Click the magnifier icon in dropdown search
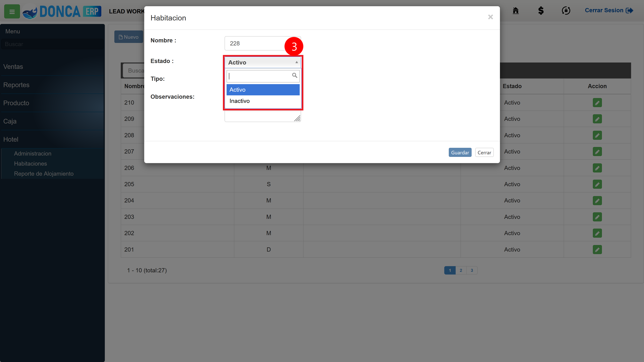Viewport: 644px width, 362px height. pyautogui.click(x=294, y=75)
